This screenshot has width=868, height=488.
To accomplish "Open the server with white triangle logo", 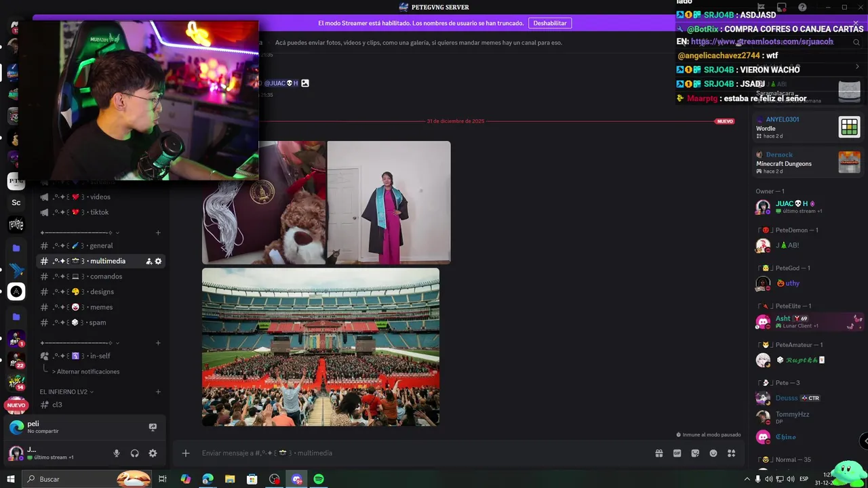I will 16,291.
